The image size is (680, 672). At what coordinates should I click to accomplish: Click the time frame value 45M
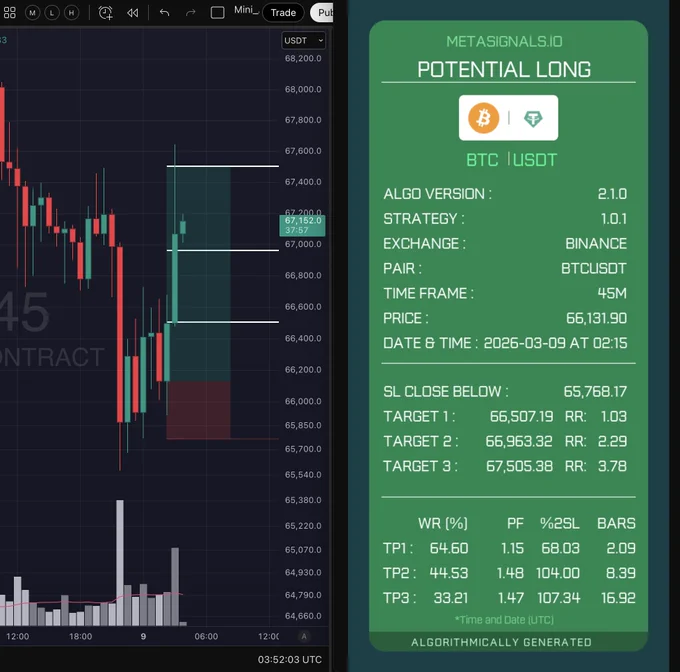pos(612,294)
